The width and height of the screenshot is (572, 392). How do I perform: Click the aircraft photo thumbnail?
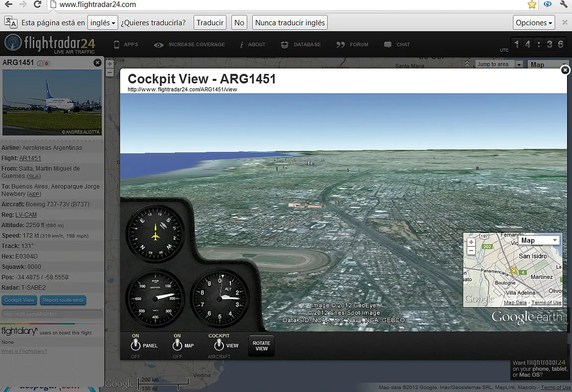coord(52,103)
